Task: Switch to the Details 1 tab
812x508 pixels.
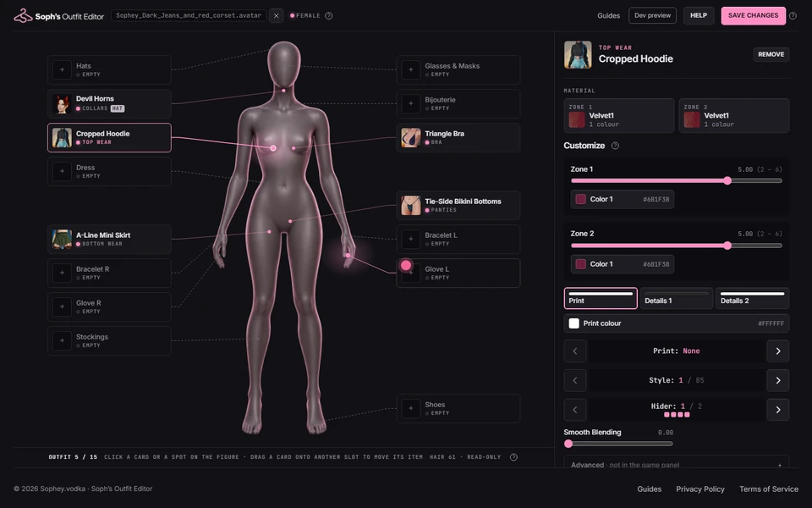Action: pyautogui.click(x=677, y=298)
